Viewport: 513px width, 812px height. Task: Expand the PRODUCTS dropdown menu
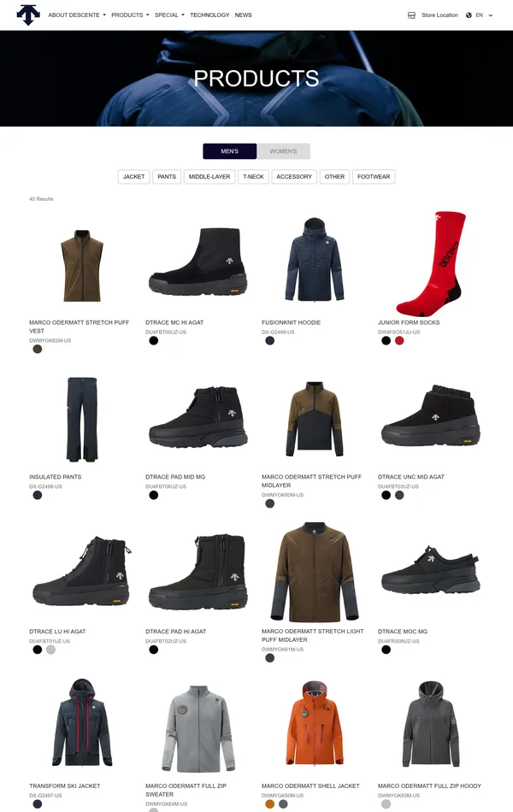click(x=130, y=15)
